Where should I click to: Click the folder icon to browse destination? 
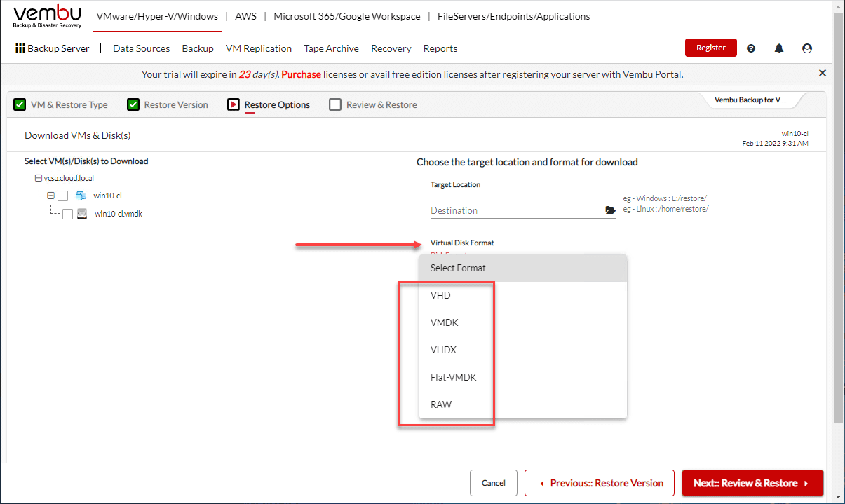pyautogui.click(x=610, y=210)
